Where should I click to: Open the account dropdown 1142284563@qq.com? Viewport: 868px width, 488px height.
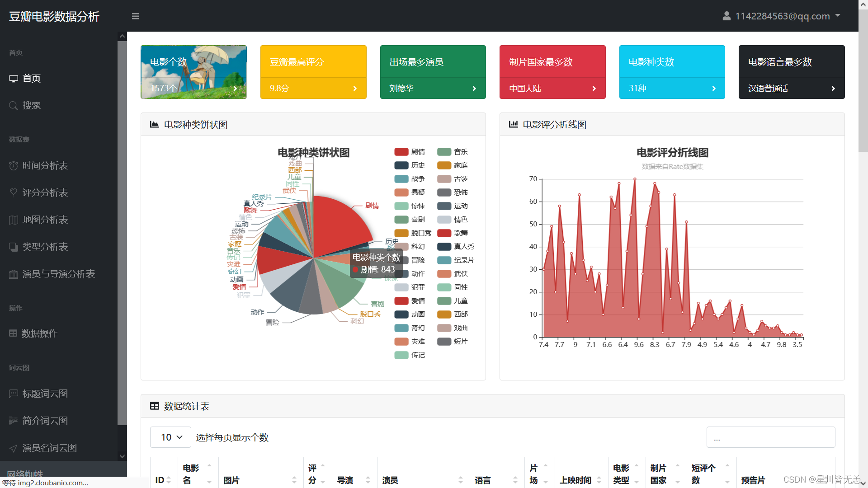coord(782,16)
